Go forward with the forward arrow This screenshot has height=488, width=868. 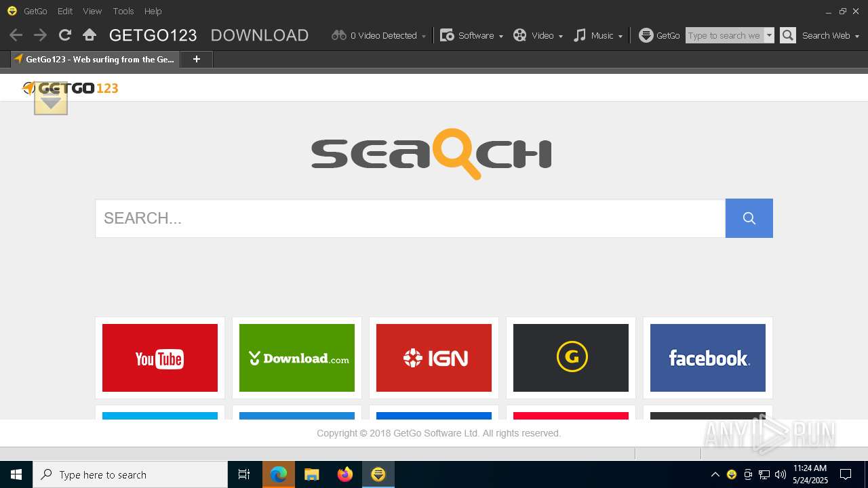pyautogui.click(x=40, y=35)
